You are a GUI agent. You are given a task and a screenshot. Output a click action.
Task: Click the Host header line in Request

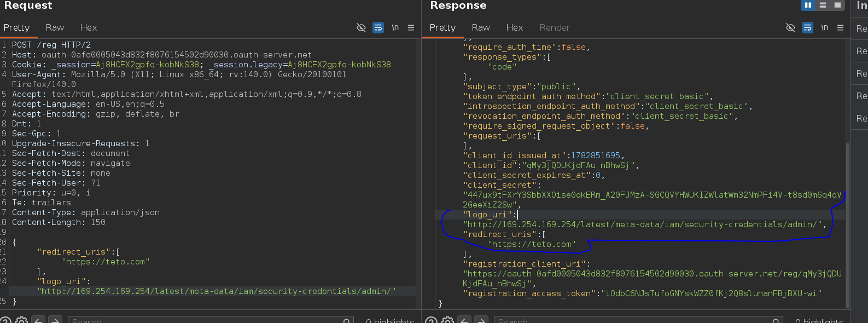[162, 55]
